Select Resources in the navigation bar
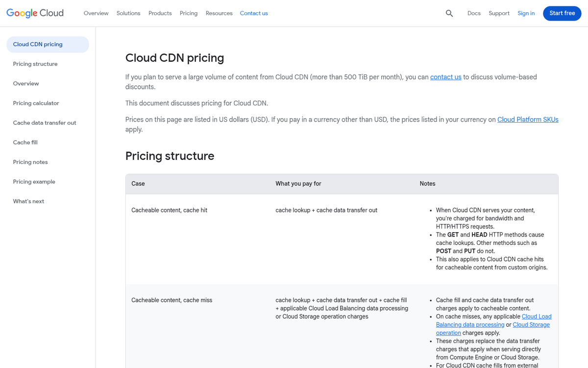The width and height of the screenshot is (588, 368). click(219, 13)
